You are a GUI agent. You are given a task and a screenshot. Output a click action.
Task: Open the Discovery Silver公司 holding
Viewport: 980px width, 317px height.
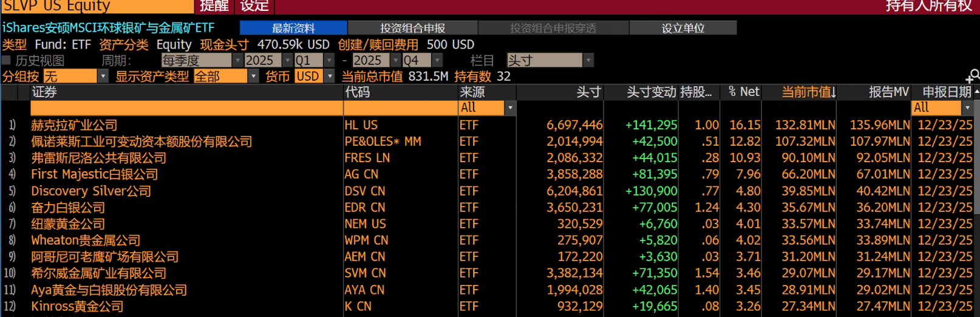click(91, 191)
